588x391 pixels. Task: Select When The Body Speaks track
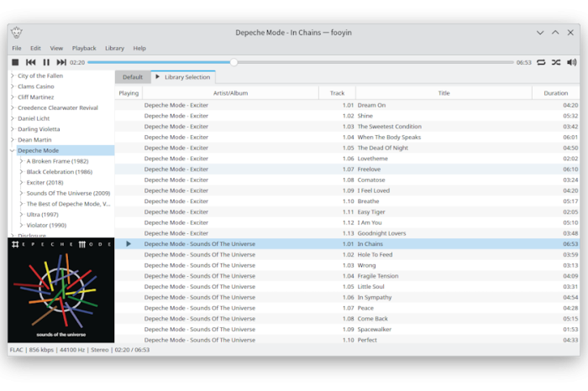[347, 138]
